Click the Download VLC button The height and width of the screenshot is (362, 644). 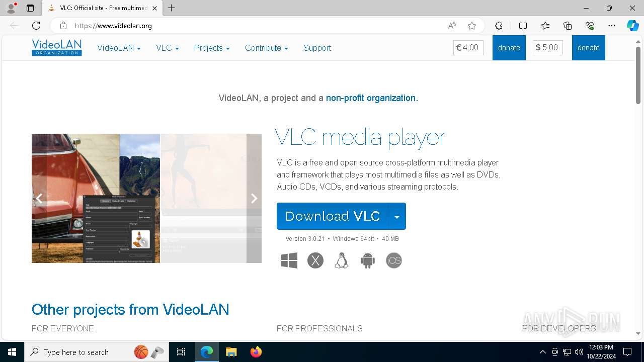pos(333,216)
